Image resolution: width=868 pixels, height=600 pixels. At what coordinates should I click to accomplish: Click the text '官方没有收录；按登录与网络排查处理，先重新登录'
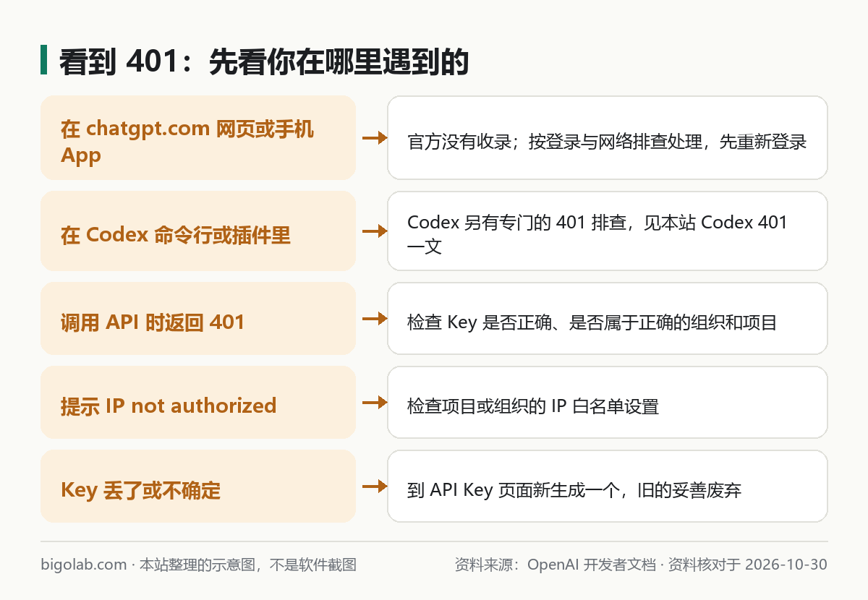pyautogui.click(x=607, y=142)
